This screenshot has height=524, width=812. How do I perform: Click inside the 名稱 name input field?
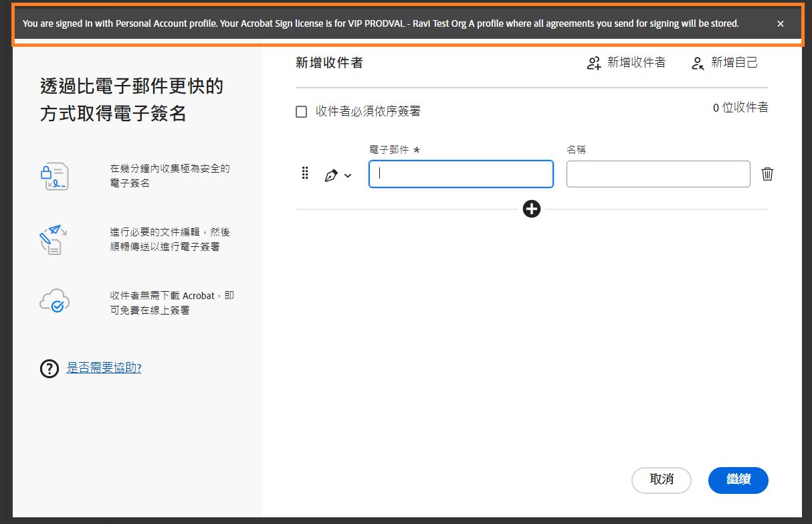coord(657,174)
